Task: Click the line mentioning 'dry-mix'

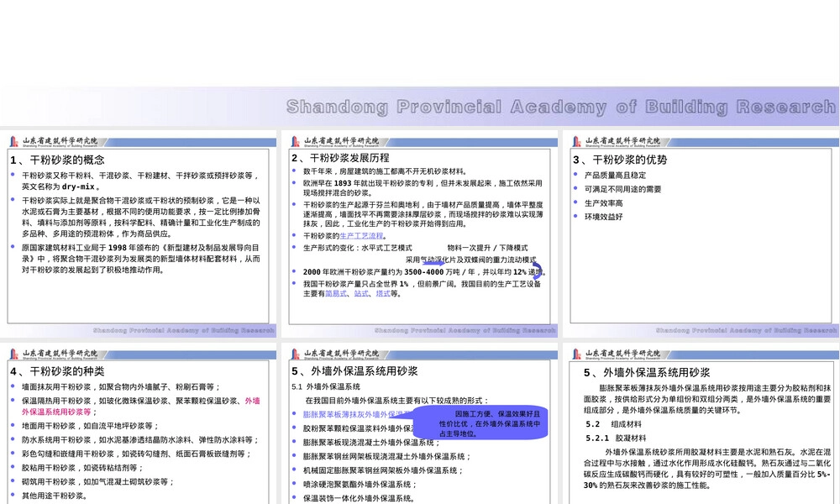Action: pos(60,186)
